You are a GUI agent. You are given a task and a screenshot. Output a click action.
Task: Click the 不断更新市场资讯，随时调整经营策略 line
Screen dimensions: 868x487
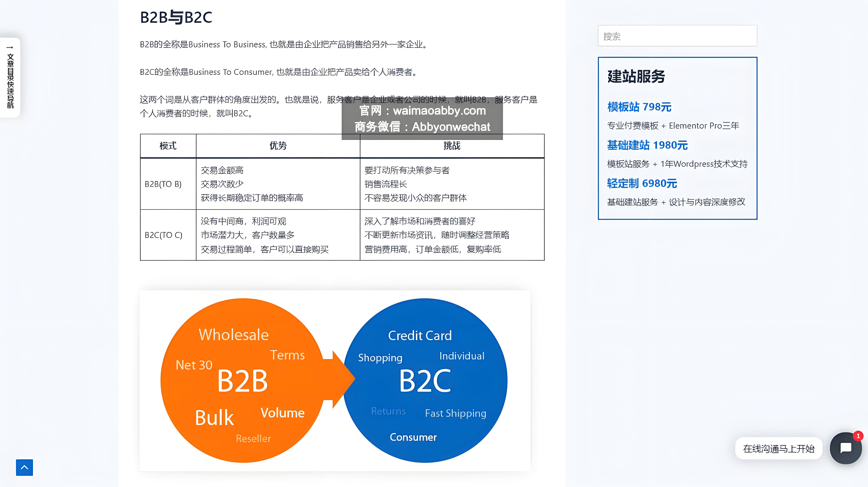pyautogui.click(x=437, y=235)
